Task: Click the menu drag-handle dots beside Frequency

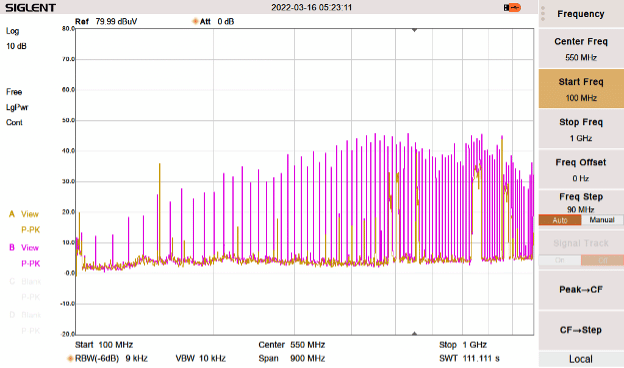Action: pos(543,14)
